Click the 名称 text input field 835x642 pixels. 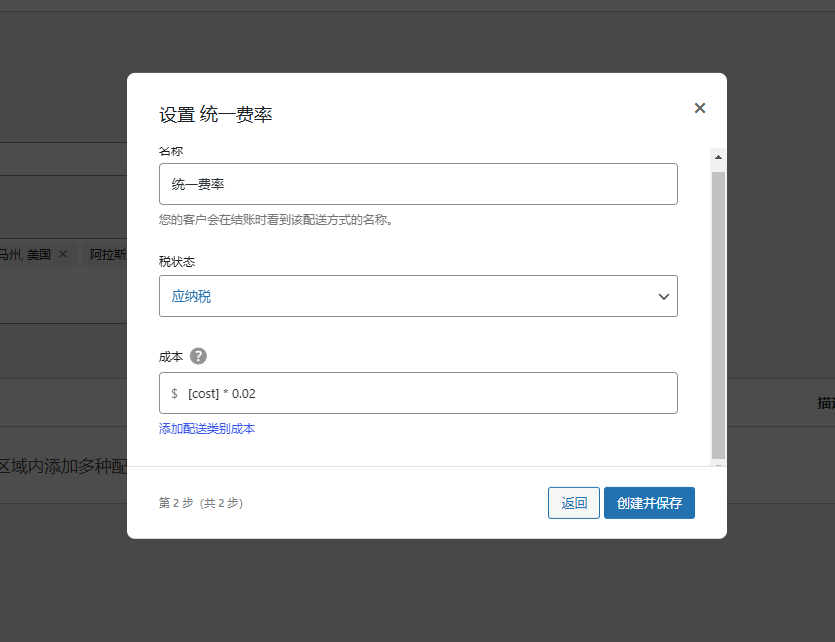pos(418,184)
